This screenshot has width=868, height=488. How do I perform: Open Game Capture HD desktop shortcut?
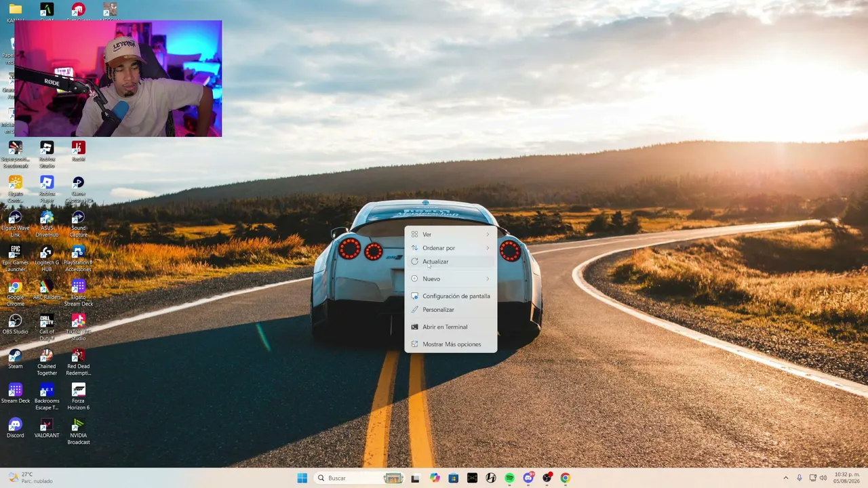[79, 190]
